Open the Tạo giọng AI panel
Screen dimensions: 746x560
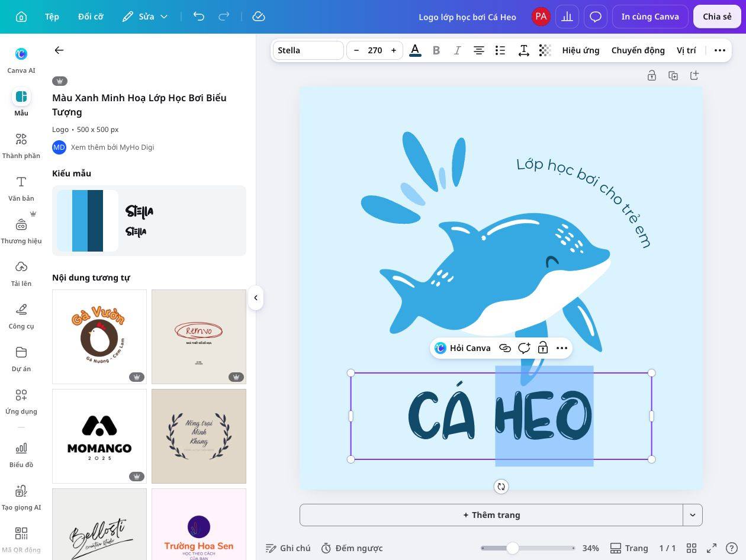[x=21, y=497]
